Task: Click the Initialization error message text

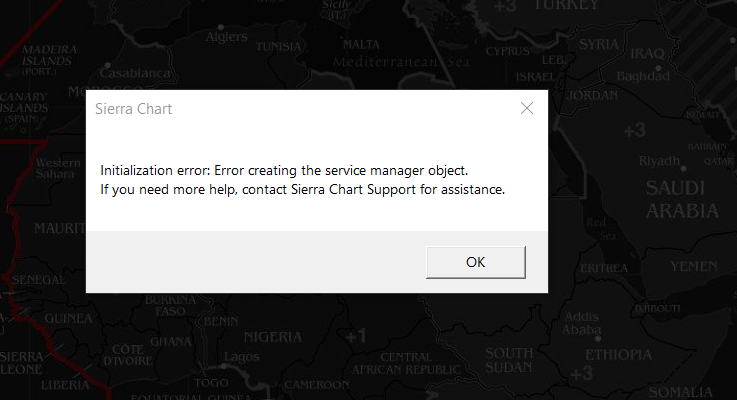Action: point(284,170)
